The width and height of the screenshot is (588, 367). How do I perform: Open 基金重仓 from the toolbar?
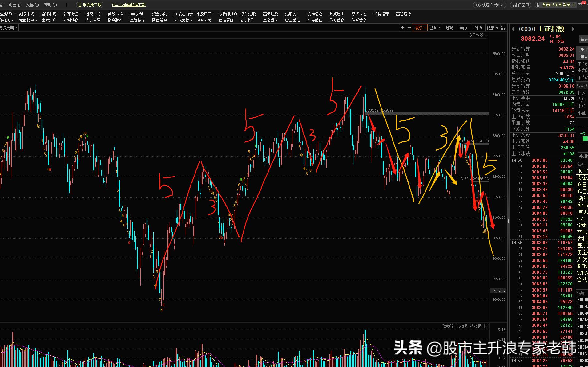point(270,20)
